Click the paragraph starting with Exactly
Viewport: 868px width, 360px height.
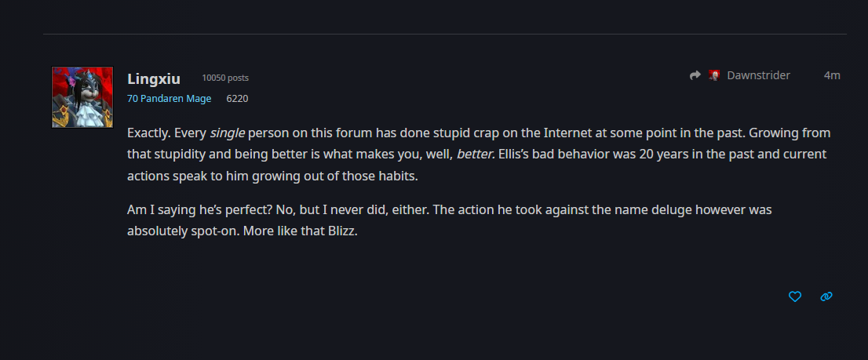pyautogui.click(x=479, y=155)
